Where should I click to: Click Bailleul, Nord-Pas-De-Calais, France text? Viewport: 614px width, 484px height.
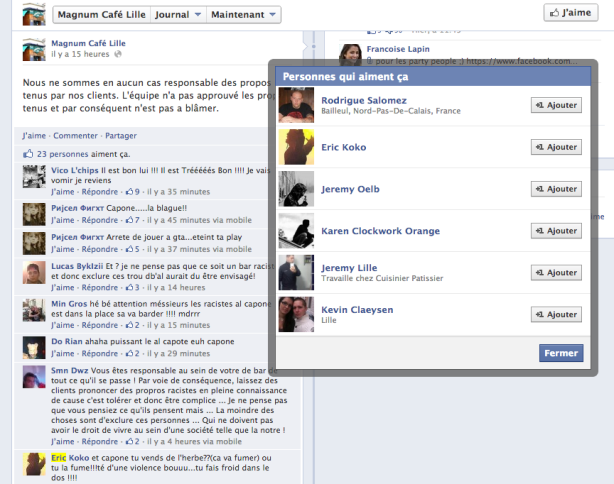click(391, 111)
